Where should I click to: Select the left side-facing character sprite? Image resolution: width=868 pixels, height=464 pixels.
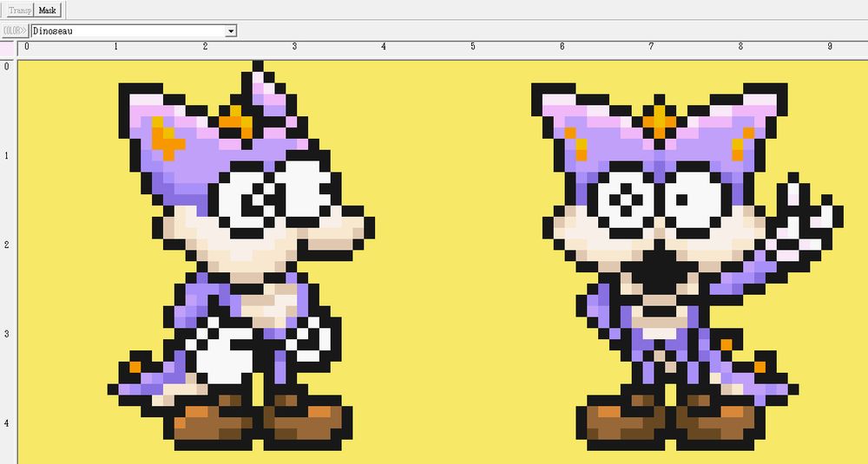240,256
